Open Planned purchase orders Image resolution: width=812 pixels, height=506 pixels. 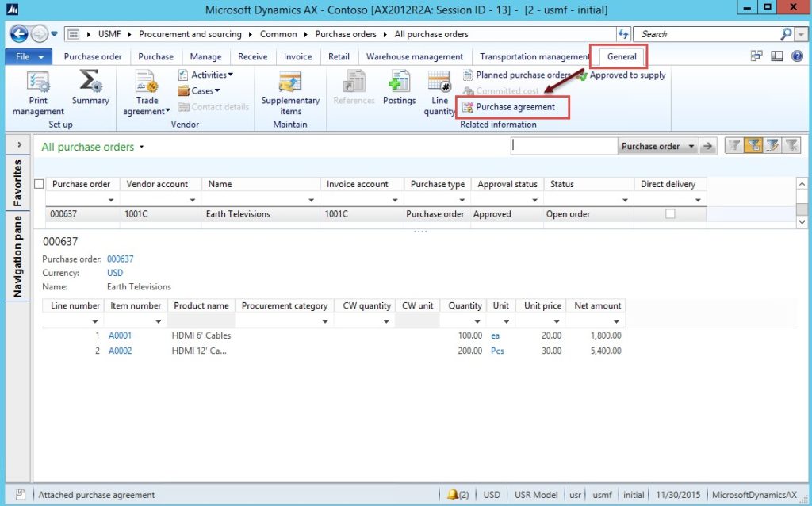coord(516,75)
